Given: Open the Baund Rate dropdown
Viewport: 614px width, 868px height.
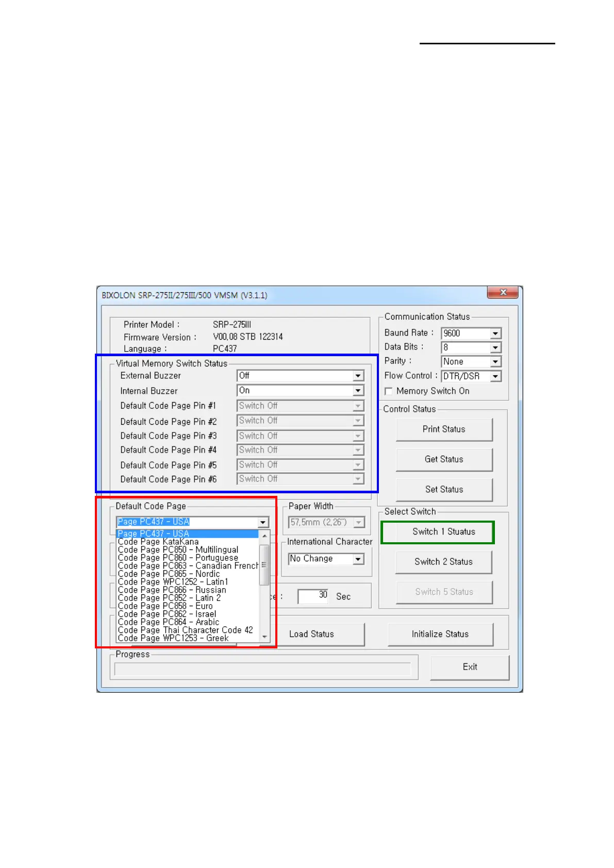Looking at the screenshot, I should (471, 333).
